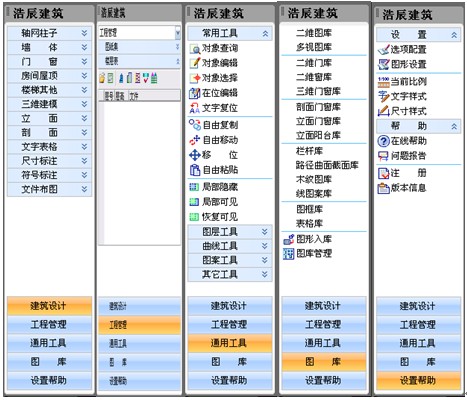Open the 路径曲面截面库 library
This screenshot has height=400, width=467.
click(327, 165)
